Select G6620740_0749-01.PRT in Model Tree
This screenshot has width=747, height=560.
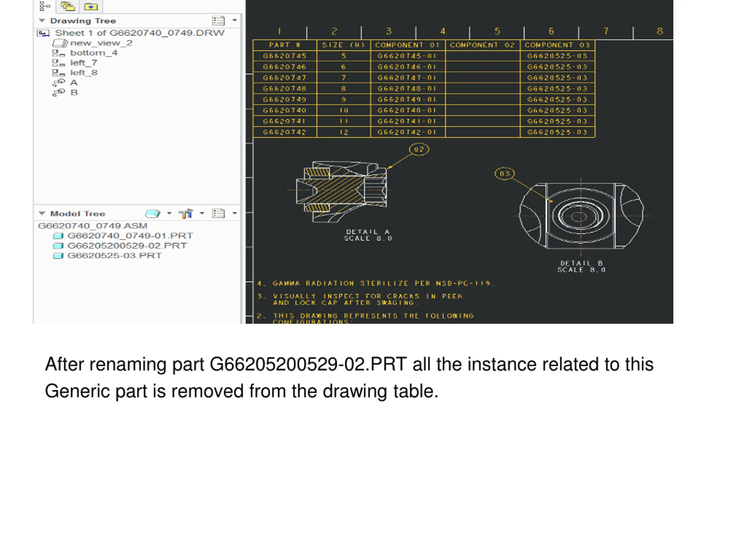[x=130, y=236]
